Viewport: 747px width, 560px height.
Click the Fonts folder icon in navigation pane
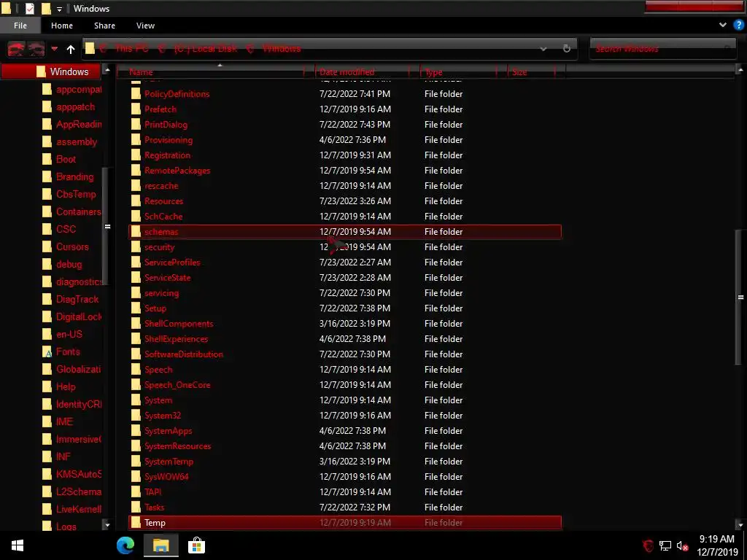(x=47, y=352)
